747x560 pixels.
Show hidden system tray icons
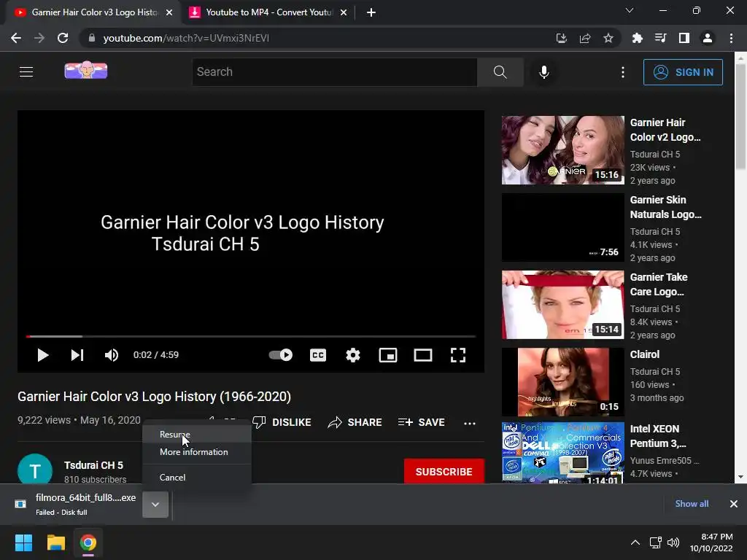(635, 542)
